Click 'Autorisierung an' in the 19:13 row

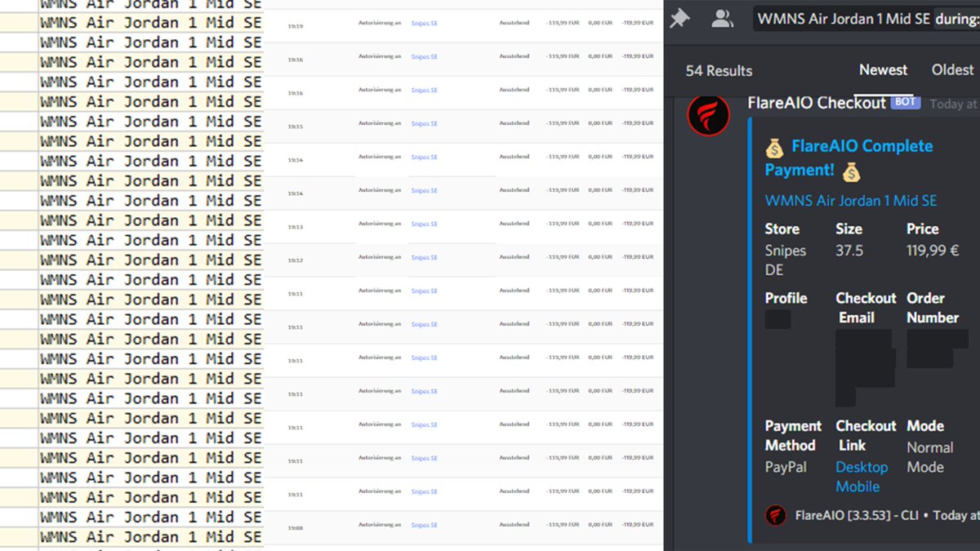(380, 224)
